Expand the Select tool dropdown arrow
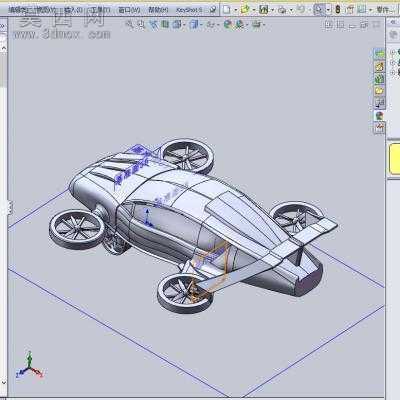The image size is (400, 400). tap(328, 10)
